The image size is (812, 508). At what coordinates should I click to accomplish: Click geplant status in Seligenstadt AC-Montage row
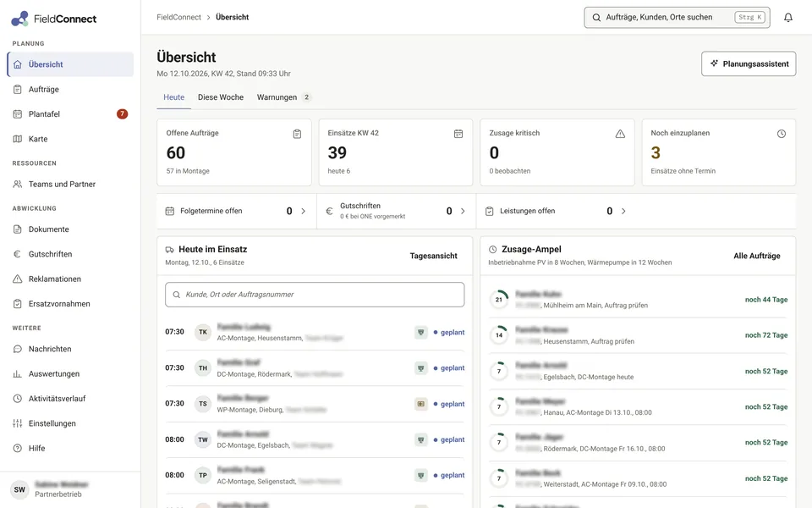click(449, 475)
